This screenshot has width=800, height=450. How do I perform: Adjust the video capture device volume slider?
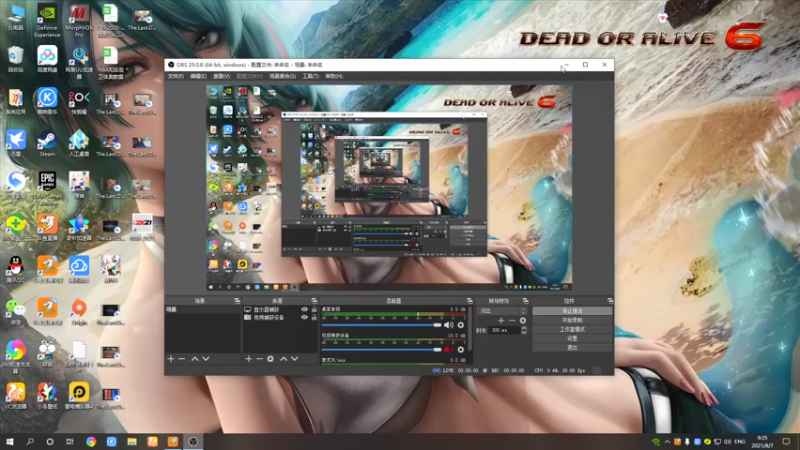coord(381,349)
